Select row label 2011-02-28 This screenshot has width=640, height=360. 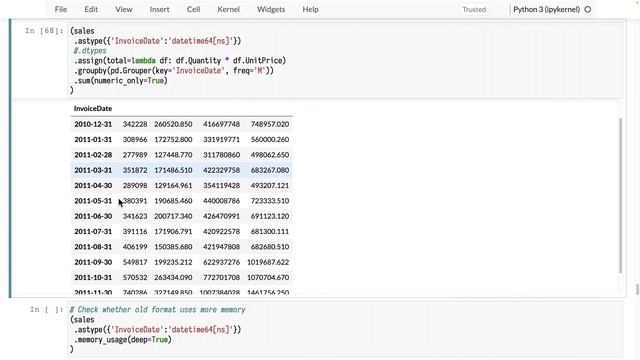coord(93,155)
